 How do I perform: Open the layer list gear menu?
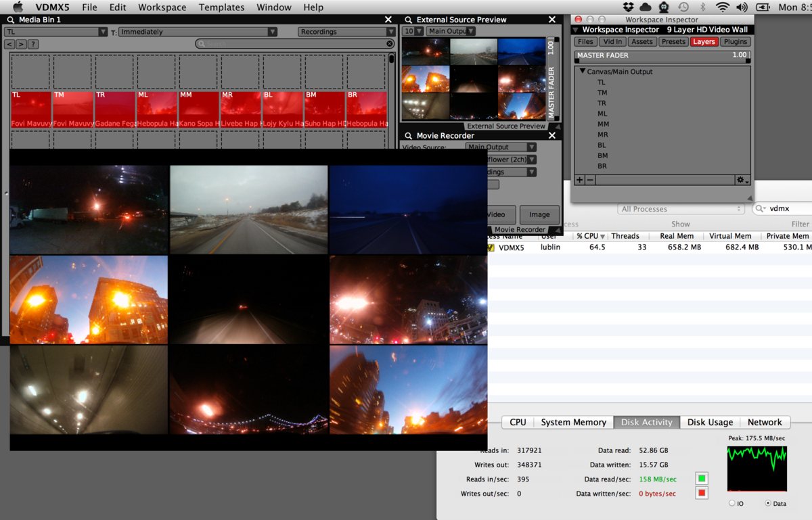[743, 180]
